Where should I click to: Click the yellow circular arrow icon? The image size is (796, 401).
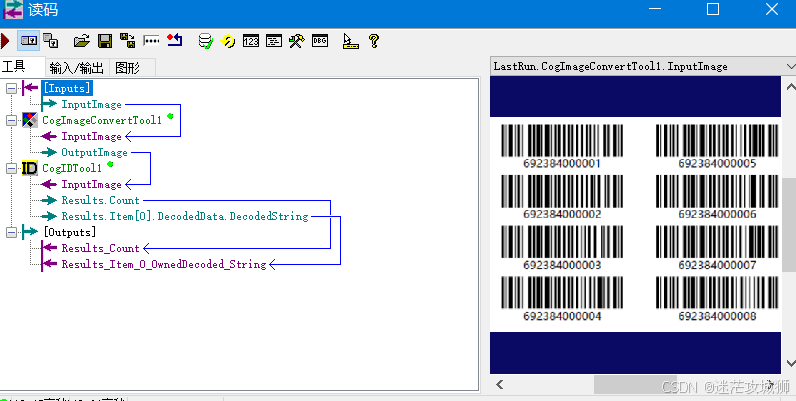coord(228,41)
